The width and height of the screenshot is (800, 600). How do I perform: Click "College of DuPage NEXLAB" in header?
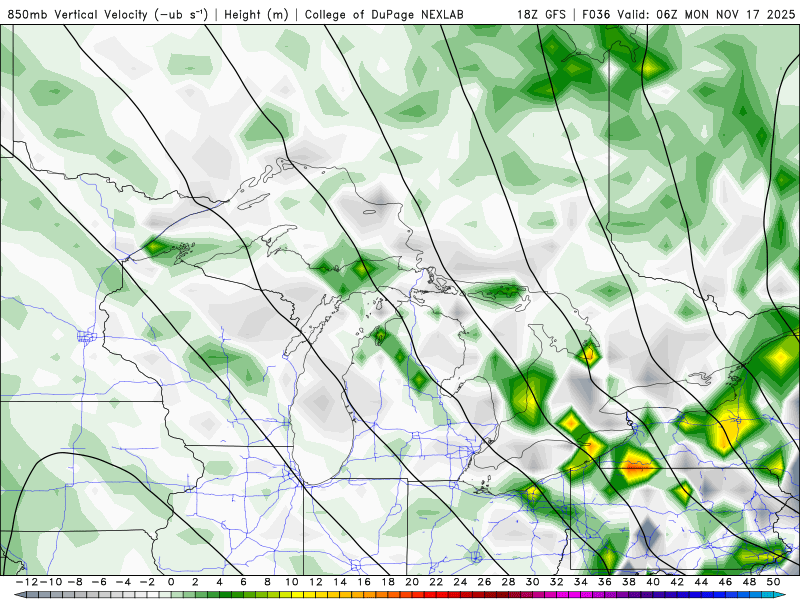click(x=384, y=15)
